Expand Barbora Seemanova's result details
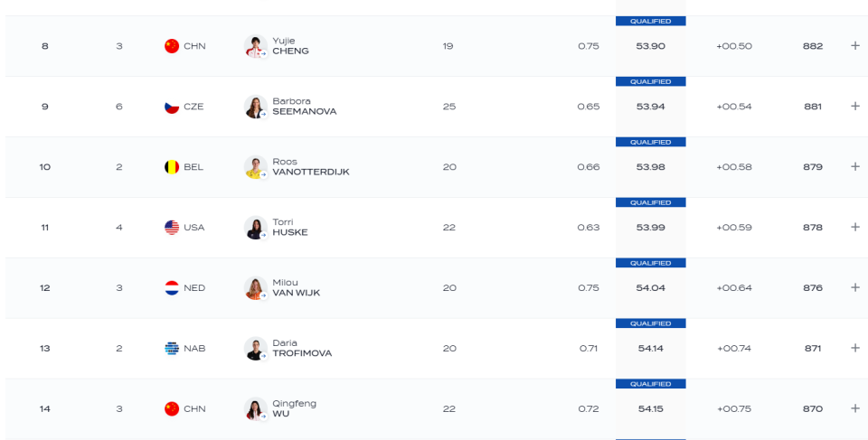The width and height of the screenshot is (868, 440). (854, 107)
